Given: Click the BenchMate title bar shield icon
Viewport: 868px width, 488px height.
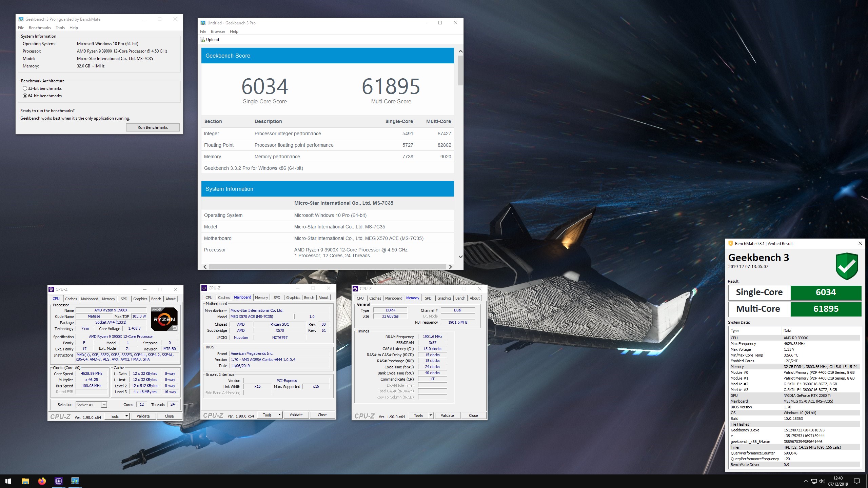Looking at the screenshot, I should [x=731, y=243].
